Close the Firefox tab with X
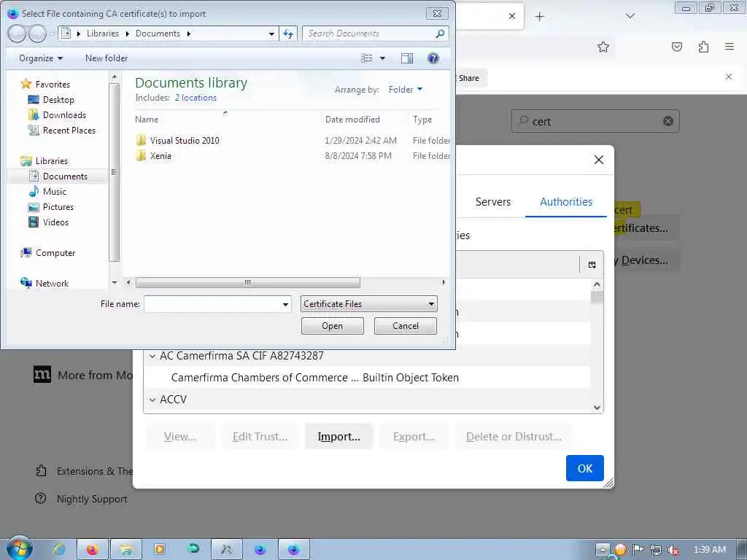This screenshot has height=560, width=747. pyautogui.click(x=511, y=16)
